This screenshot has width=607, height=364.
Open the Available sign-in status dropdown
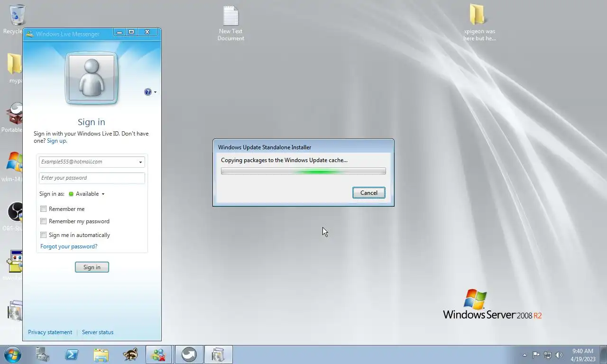(87, 194)
